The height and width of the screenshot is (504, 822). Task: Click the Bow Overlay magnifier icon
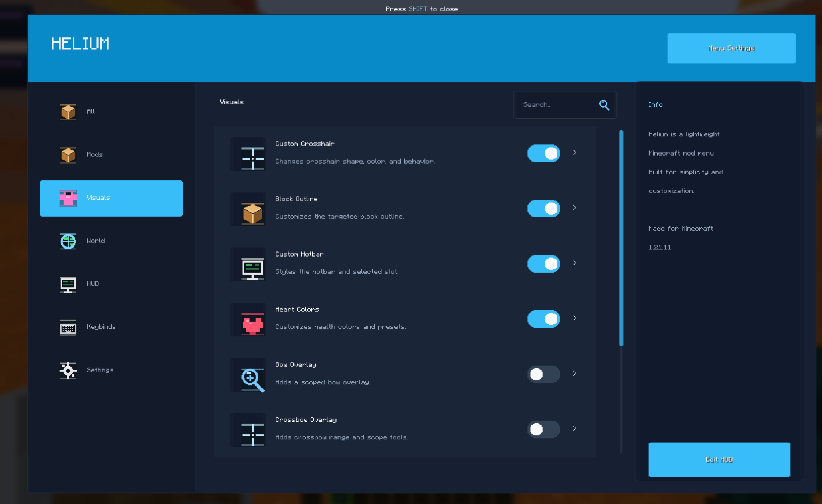[x=253, y=379]
